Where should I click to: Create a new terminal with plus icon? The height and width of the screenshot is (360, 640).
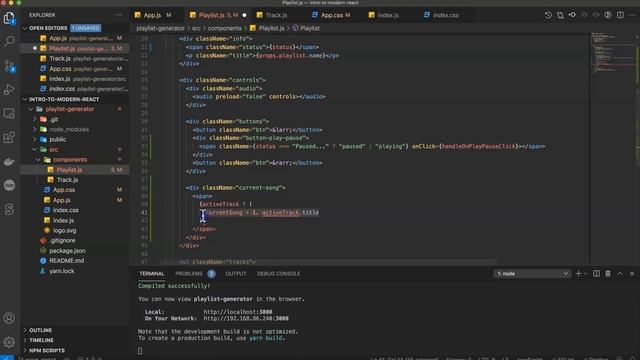coord(578,273)
